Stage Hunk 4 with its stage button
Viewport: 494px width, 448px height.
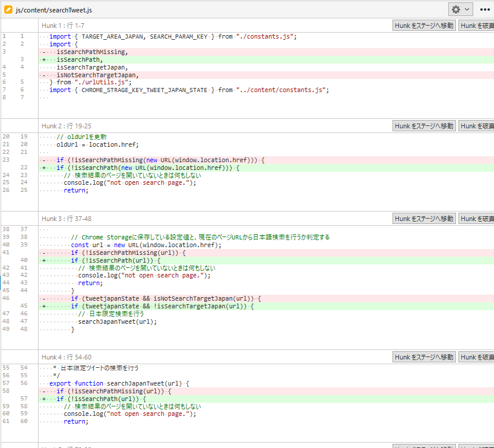pos(424,357)
